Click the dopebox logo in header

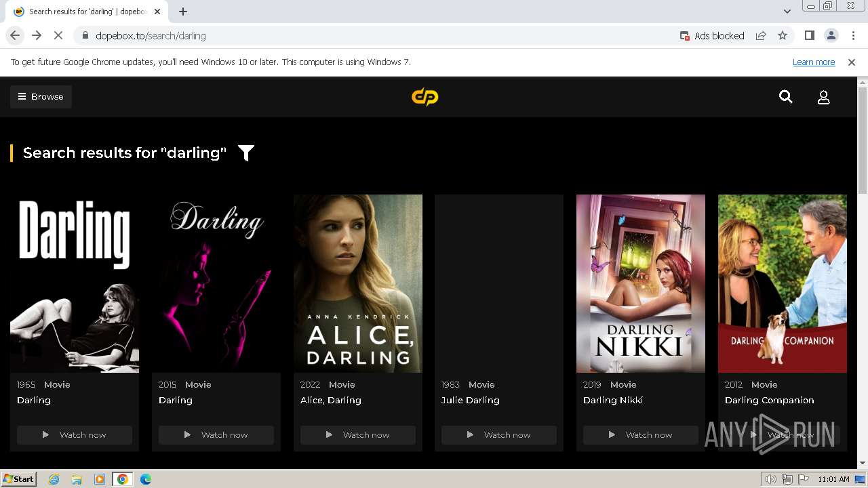(425, 97)
